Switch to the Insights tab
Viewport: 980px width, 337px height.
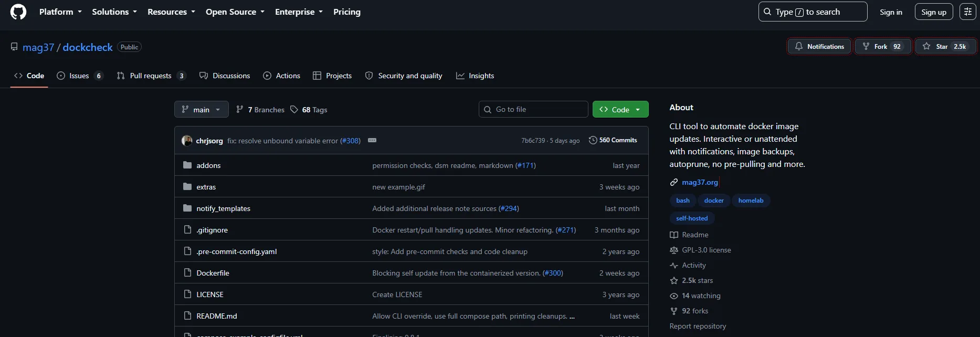coord(475,76)
